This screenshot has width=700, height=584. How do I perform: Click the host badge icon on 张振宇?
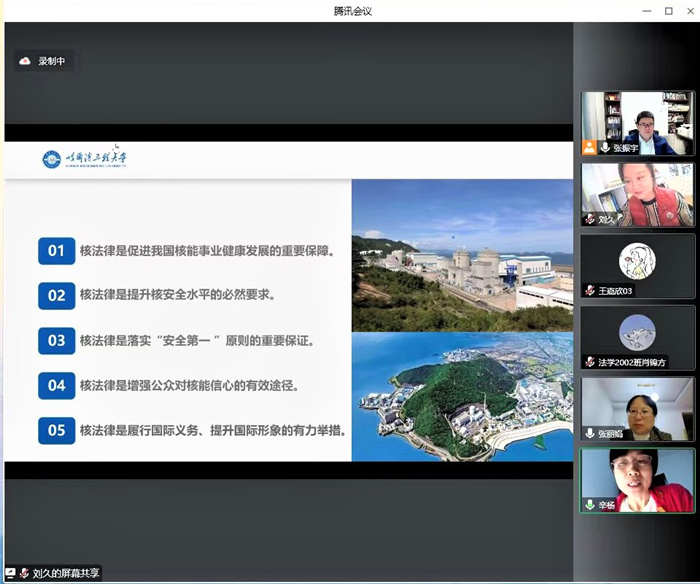(590, 147)
